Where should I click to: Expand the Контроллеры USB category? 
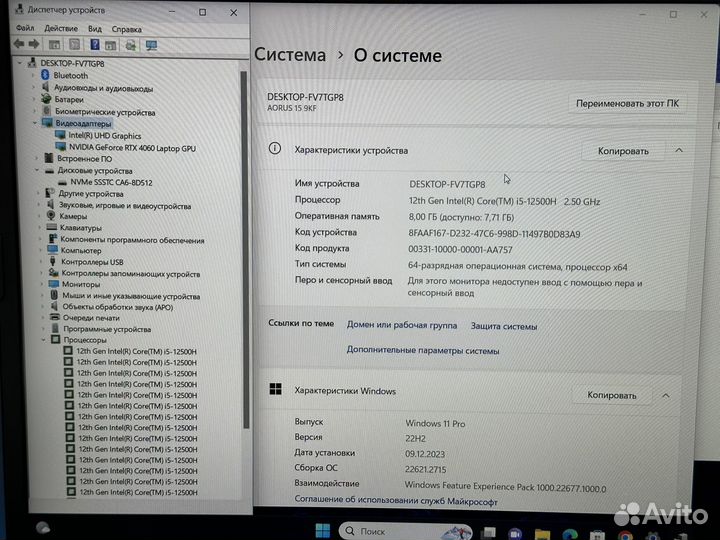40,261
